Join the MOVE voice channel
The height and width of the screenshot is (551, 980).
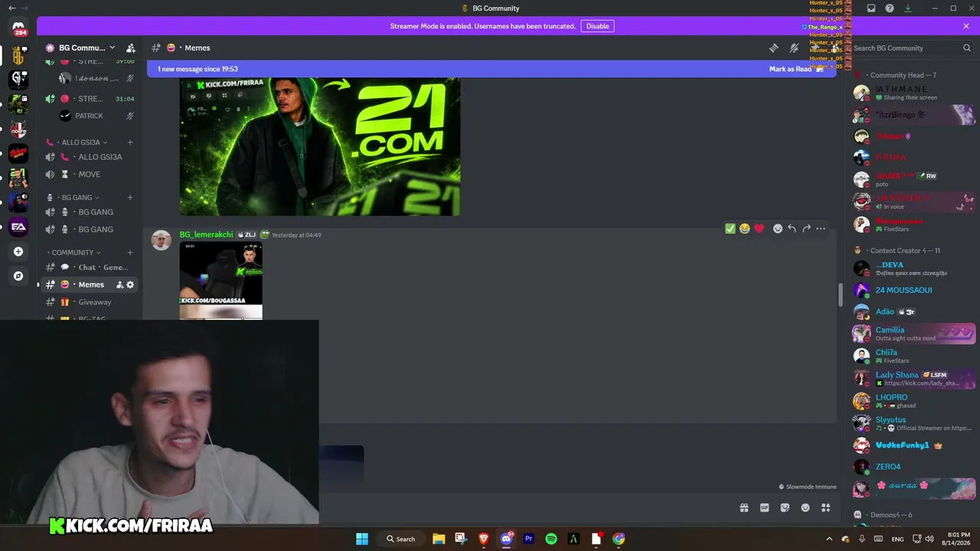click(89, 174)
